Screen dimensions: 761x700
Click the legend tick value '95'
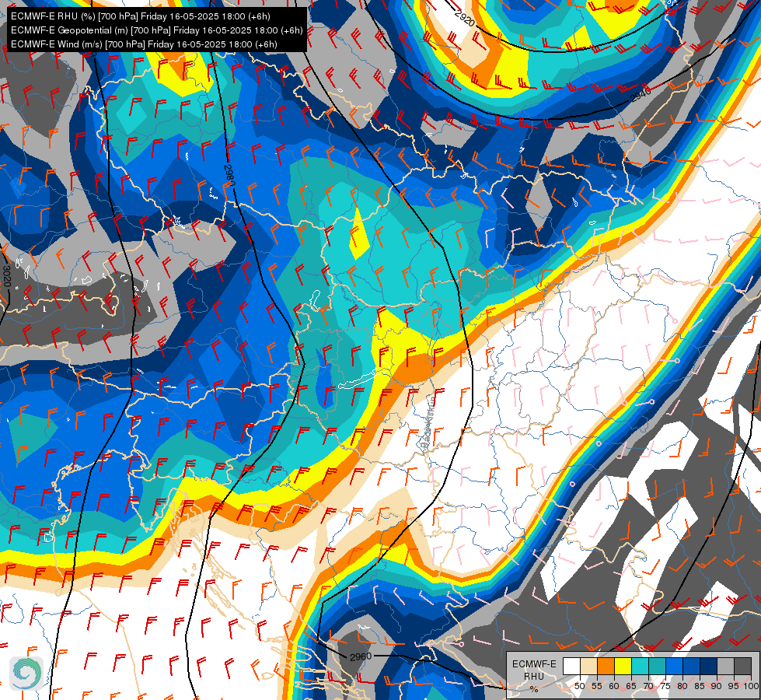[x=733, y=687]
